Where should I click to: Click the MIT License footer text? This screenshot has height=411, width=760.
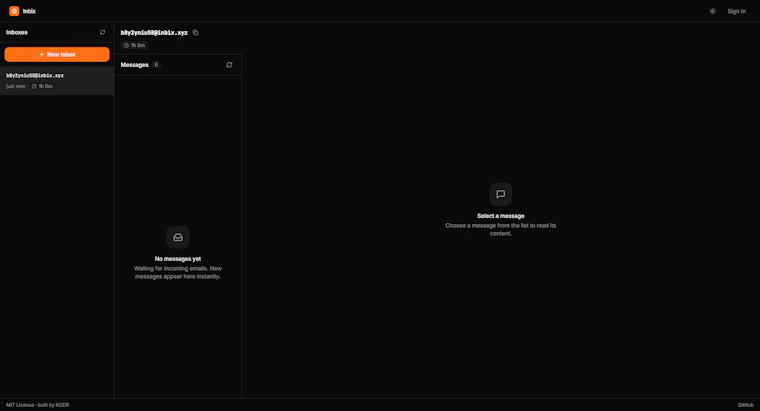click(20, 405)
